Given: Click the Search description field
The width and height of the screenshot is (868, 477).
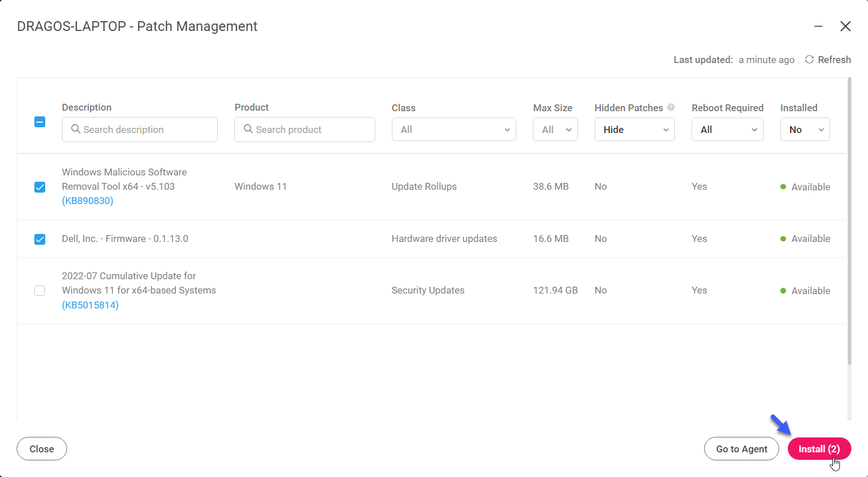Looking at the screenshot, I should click(140, 130).
